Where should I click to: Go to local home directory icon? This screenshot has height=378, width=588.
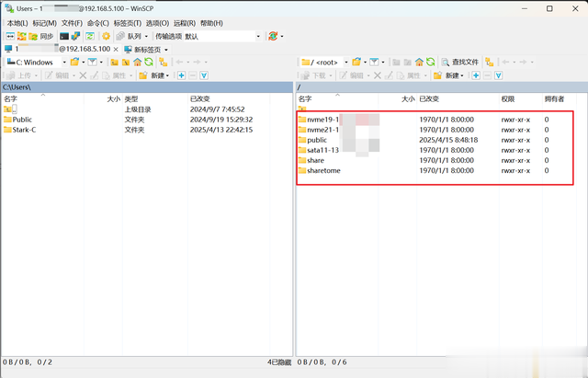pyautogui.click(x=137, y=63)
